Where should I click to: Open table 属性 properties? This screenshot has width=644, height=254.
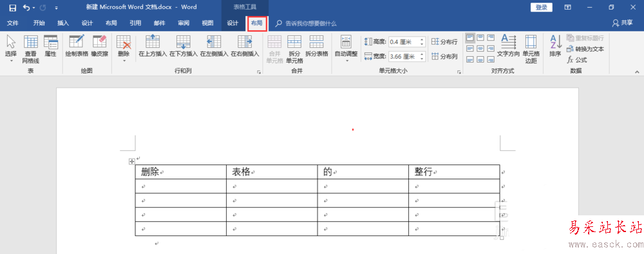[50, 46]
